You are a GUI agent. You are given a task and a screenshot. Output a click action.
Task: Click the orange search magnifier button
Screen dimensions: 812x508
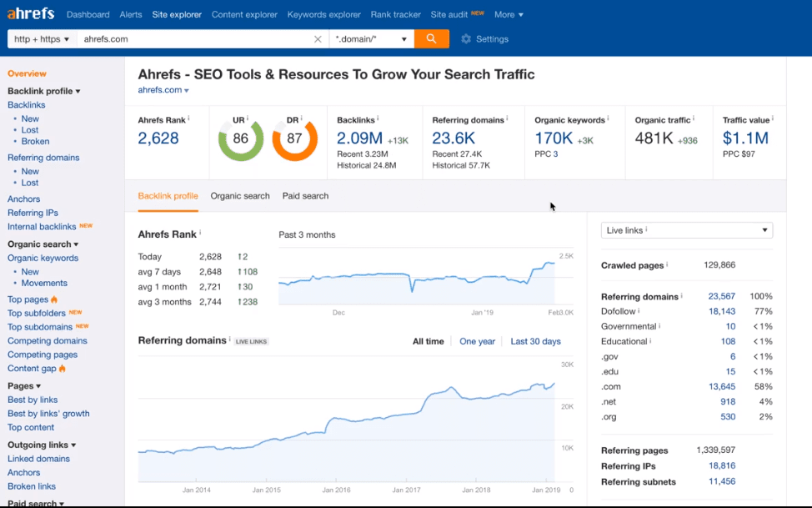431,39
